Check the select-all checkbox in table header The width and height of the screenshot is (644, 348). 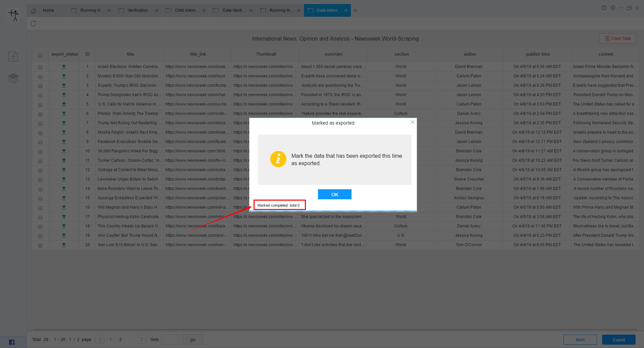[40, 55]
